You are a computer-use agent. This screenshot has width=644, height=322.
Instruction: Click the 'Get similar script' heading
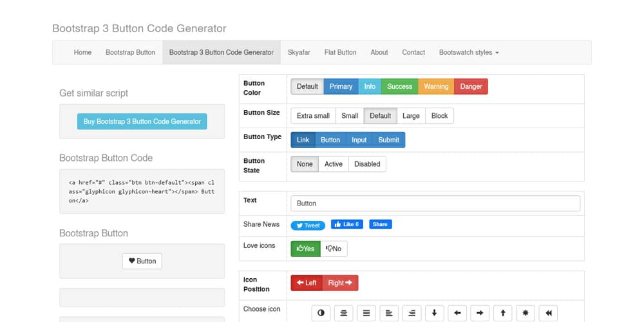point(93,93)
